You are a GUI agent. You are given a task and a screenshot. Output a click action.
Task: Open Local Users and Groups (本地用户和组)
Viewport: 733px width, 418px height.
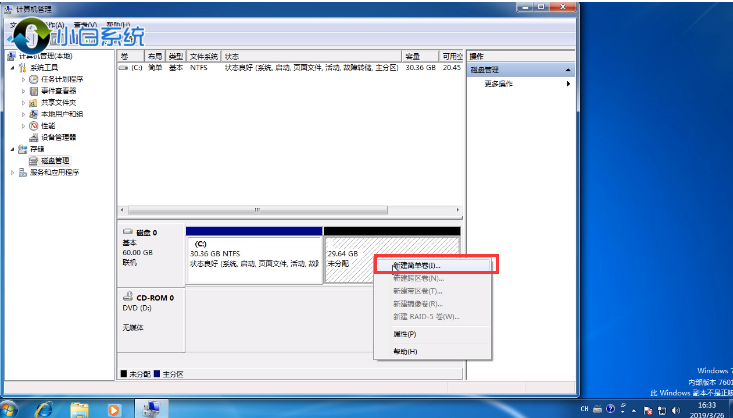[62, 114]
